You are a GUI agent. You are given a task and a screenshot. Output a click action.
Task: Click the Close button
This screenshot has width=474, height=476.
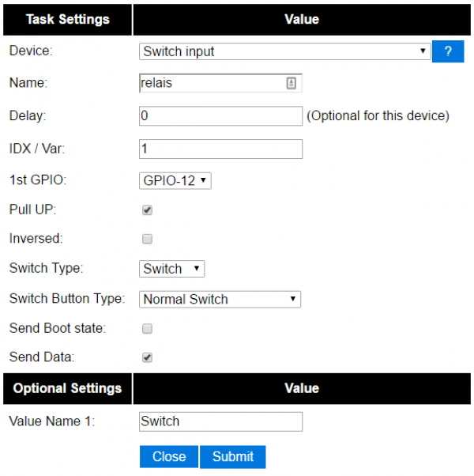pyautogui.click(x=169, y=456)
